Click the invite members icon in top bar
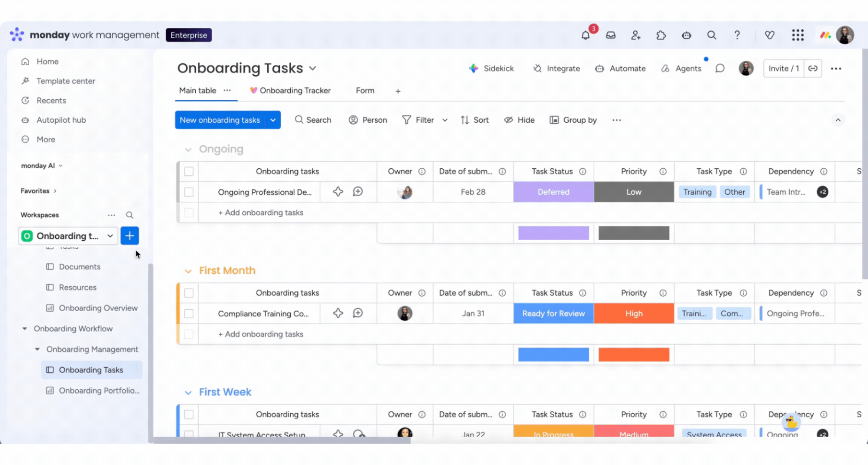868x465 pixels. tap(636, 35)
